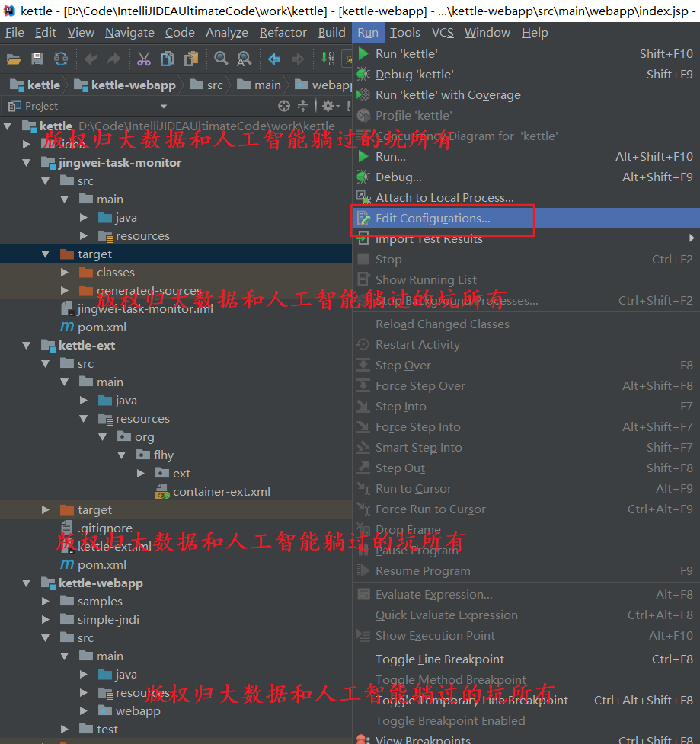Click the Open folder toolbar icon

click(14, 59)
